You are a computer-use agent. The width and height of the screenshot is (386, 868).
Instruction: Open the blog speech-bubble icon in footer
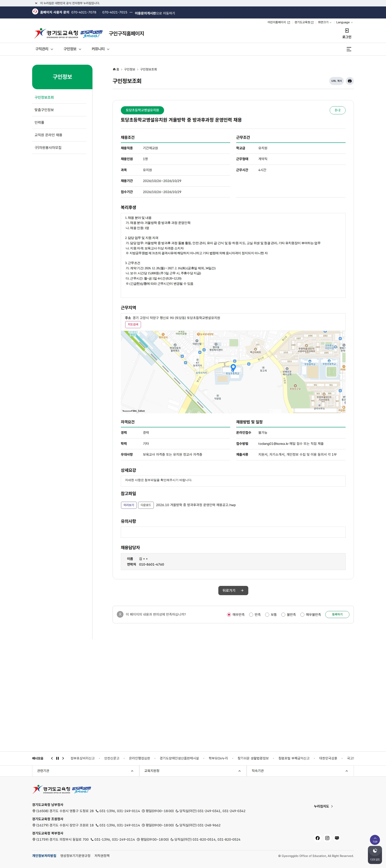point(337,838)
